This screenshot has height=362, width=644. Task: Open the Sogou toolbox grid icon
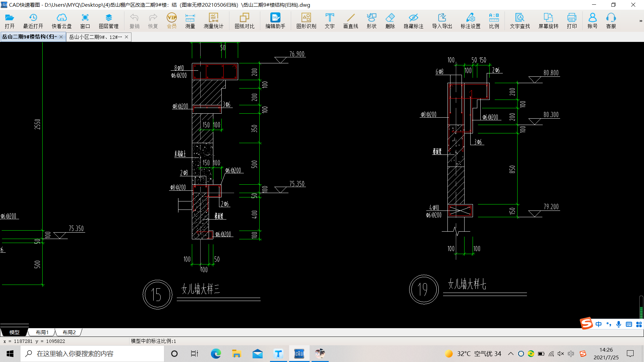click(x=639, y=324)
